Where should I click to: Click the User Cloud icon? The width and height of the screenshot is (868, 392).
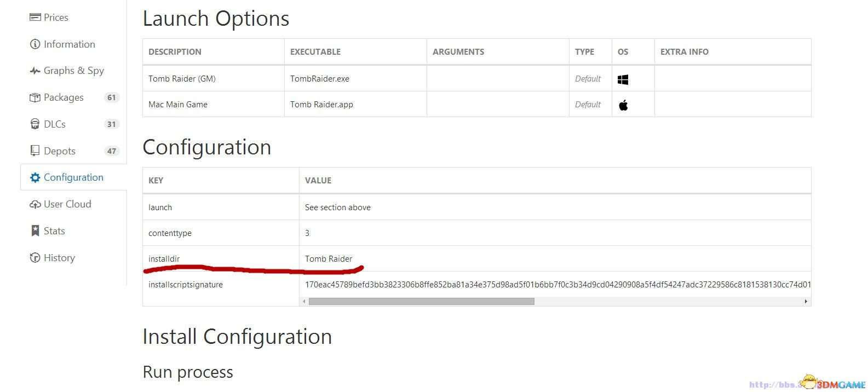click(x=35, y=204)
